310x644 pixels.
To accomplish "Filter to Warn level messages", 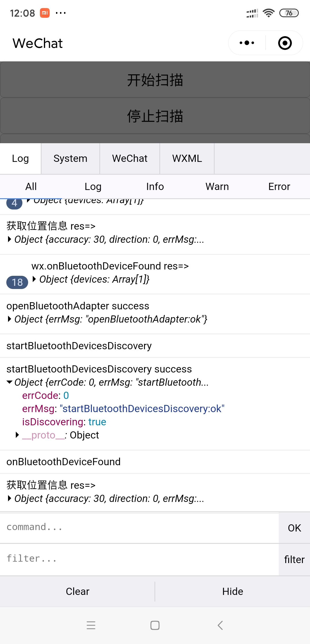I will point(217,187).
